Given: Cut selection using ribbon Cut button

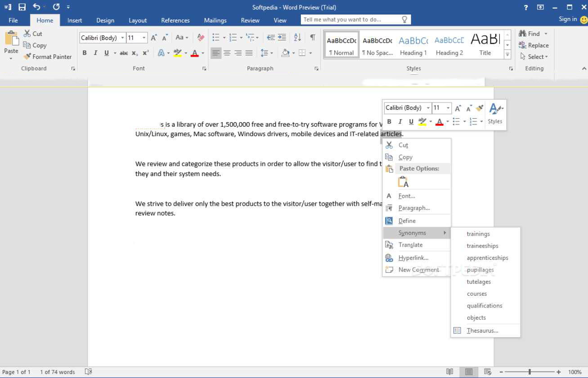Looking at the screenshot, I should [33, 34].
